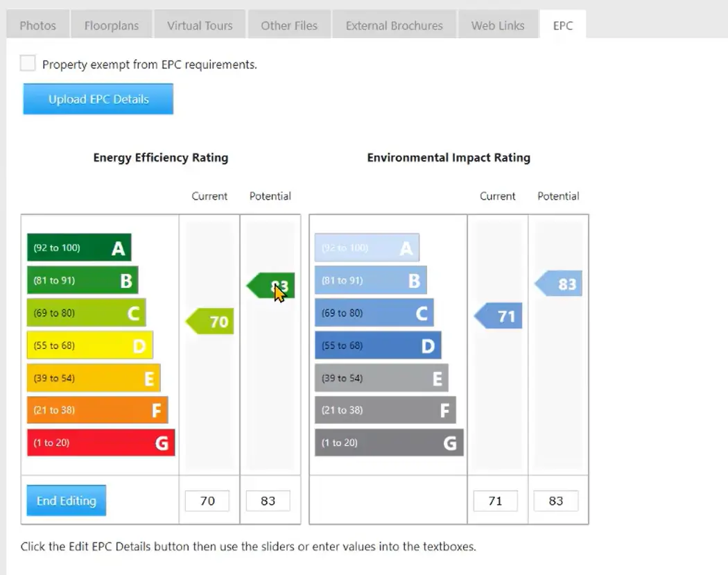Screen dimensions: 728x575
Task: Open the External Brochures tab
Action: 394,26
